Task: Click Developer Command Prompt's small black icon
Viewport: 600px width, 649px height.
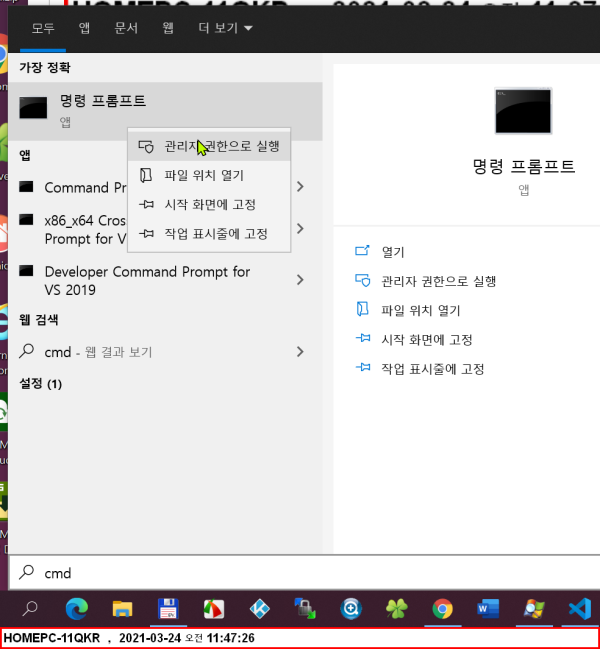Action: tap(26, 271)
